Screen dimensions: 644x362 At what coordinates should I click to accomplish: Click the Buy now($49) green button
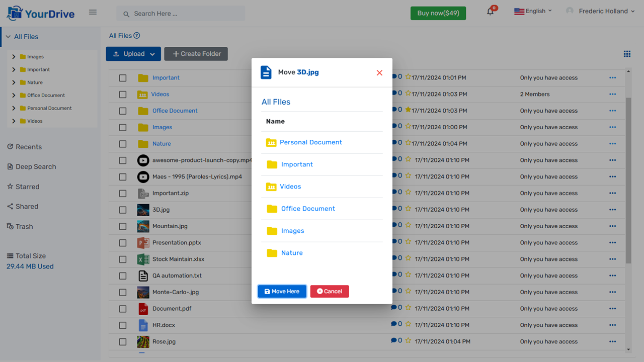tap(438, 13)
